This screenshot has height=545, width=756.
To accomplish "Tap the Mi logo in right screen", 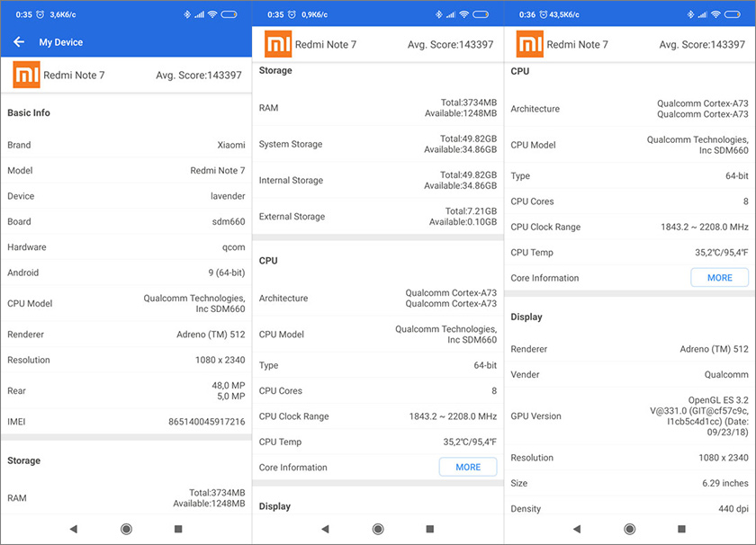I will [530, 44].
